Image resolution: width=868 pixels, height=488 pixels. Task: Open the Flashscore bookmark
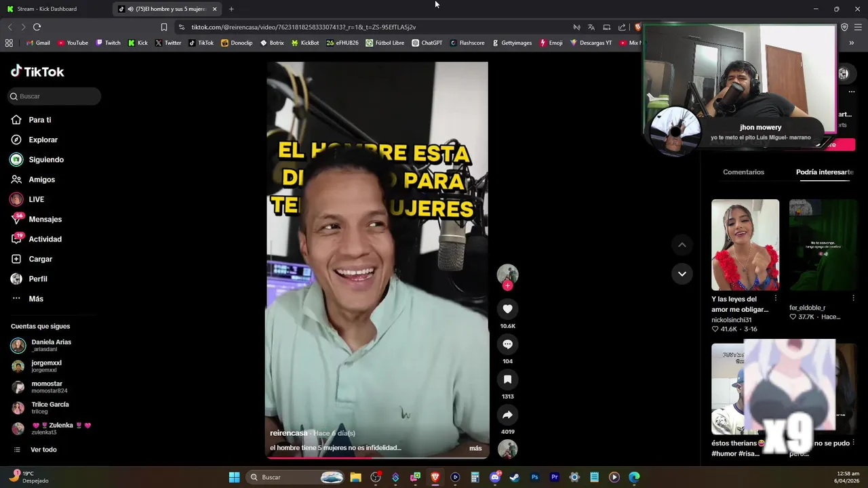[x=467, y=43]
